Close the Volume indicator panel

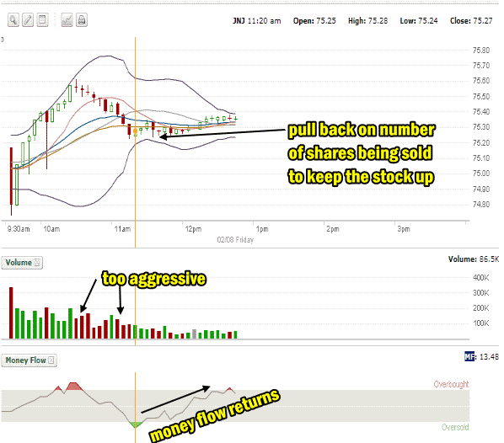coord(37,263)
